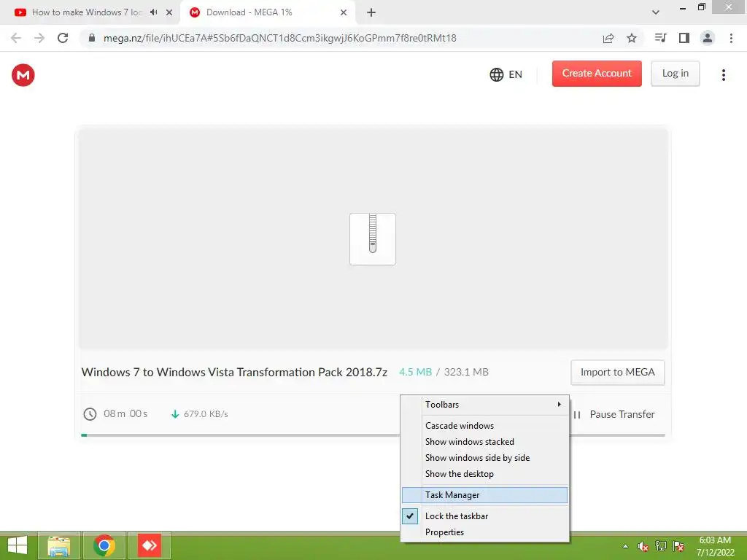747x560 pixels.
Task: Open Task Manager from context menu
Action: click(484, 495)
